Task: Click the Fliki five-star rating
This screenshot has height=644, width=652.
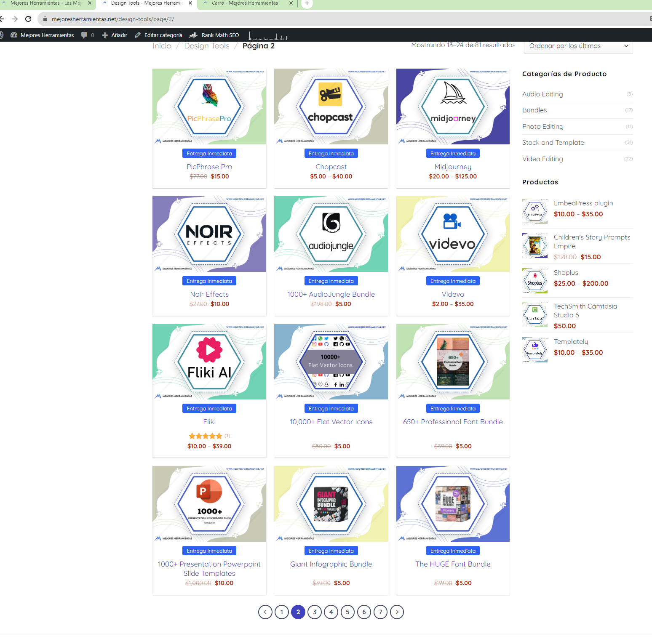Action: point(206,436)
